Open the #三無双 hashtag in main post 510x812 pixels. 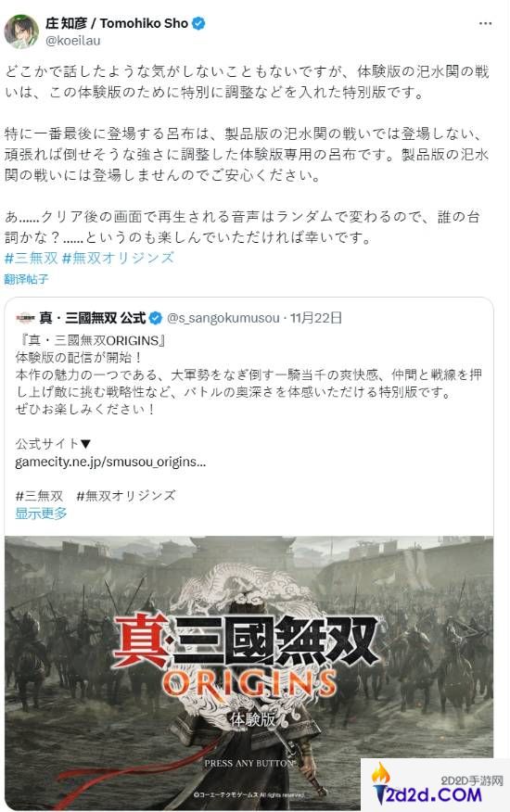[32, 258]
